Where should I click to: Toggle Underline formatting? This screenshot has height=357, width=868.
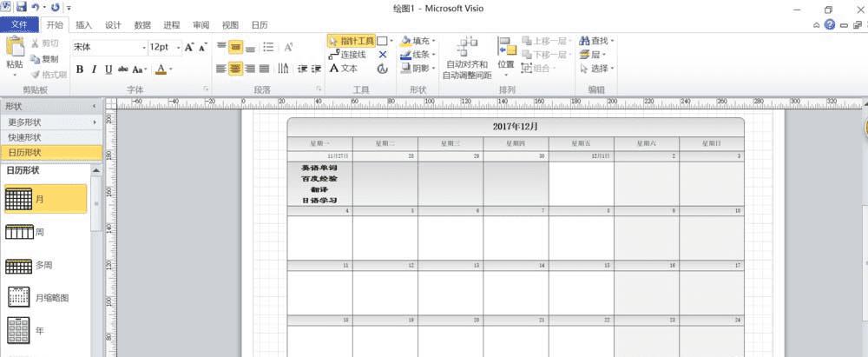click(108, 69)
